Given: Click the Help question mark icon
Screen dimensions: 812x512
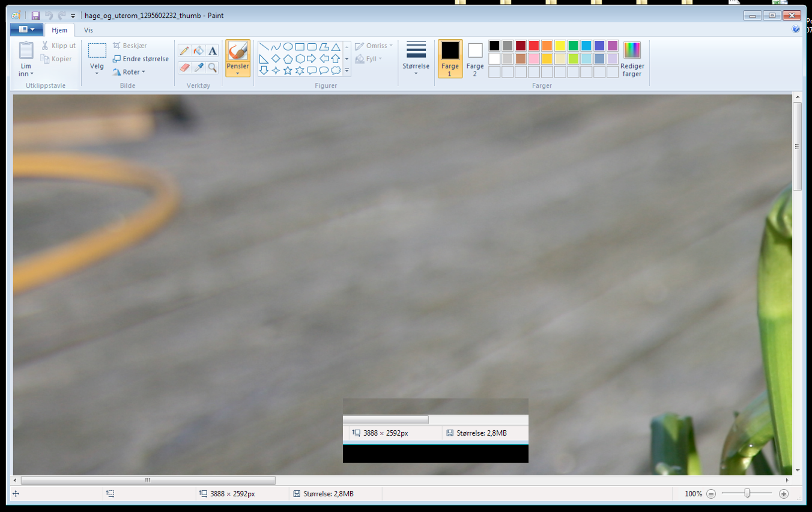Looking at the screenshot, I should pos(796,29).
